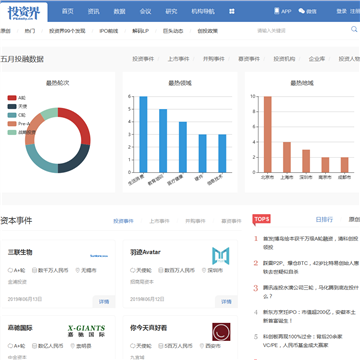The image size is (360, 360).
Task: Open 研究 in top navigation
Action: 171,11
